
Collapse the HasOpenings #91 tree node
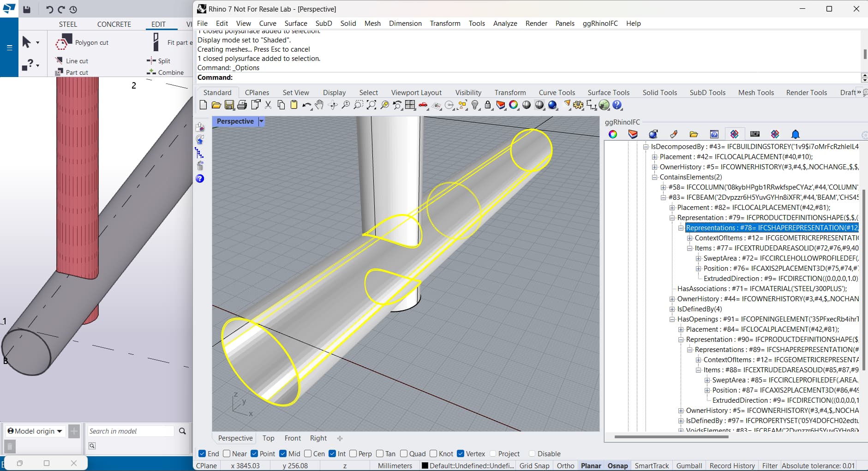point(672,319)
